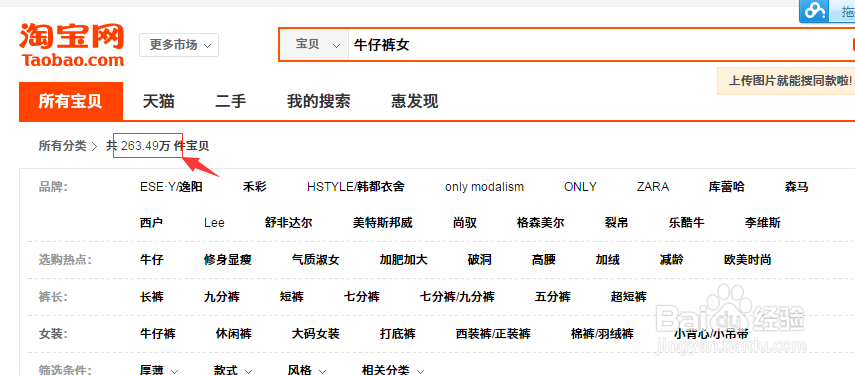The image size is (855, 375).
Task: Expand the 更多市场 dropdown
Action: (179, 45)
